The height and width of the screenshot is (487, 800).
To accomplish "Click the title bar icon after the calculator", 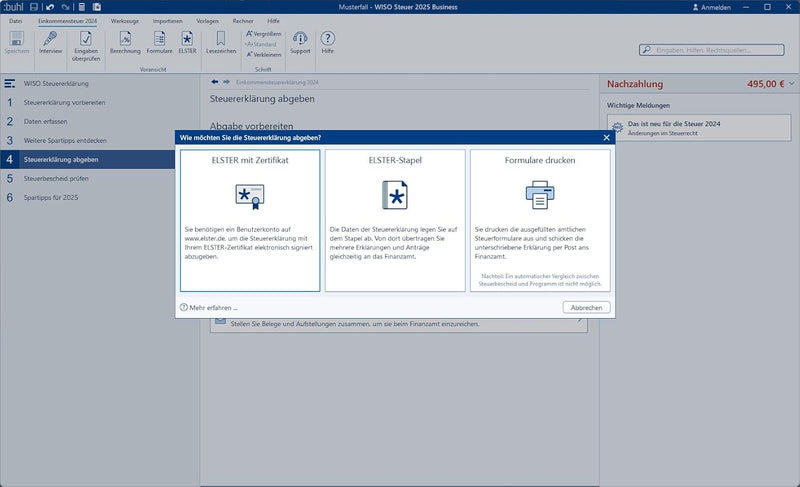I will (x=97, y=7).
